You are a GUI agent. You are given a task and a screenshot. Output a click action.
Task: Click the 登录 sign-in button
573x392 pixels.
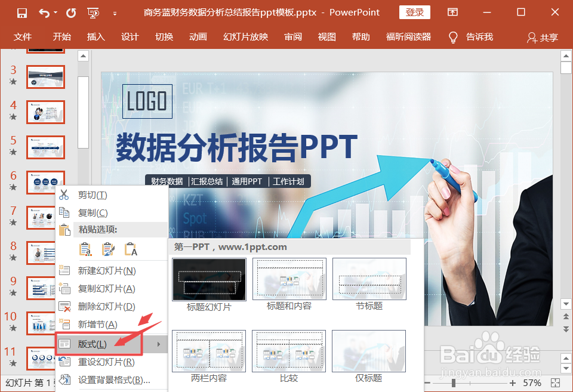[414, 13]
